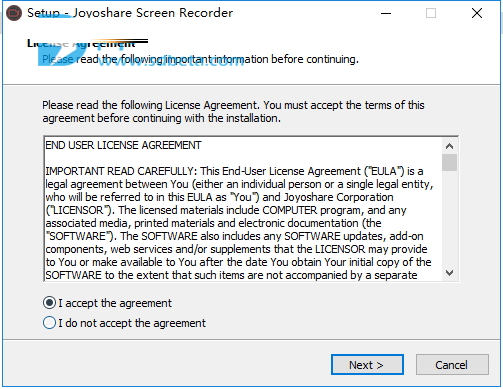The height and width of the screenshot is (389, 503).
Task: Click the empty scrollbar track below the thumb
Action: [x=449, y=218]
